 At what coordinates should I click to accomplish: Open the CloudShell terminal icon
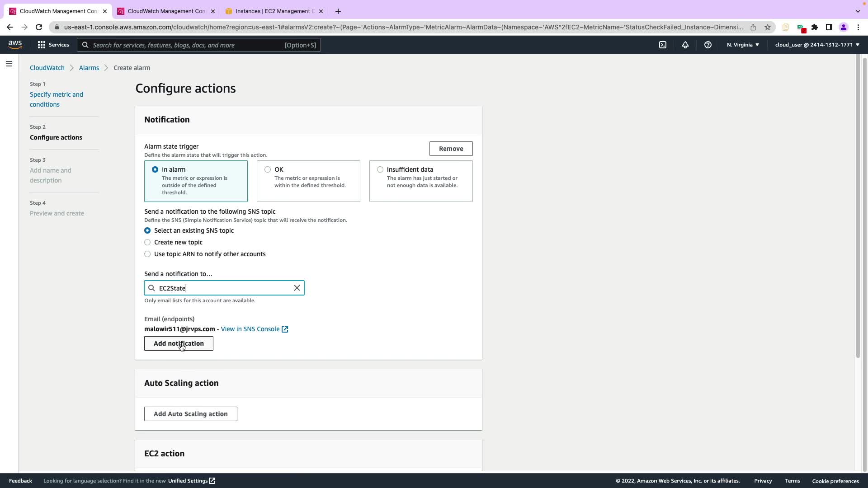[662, 45]
